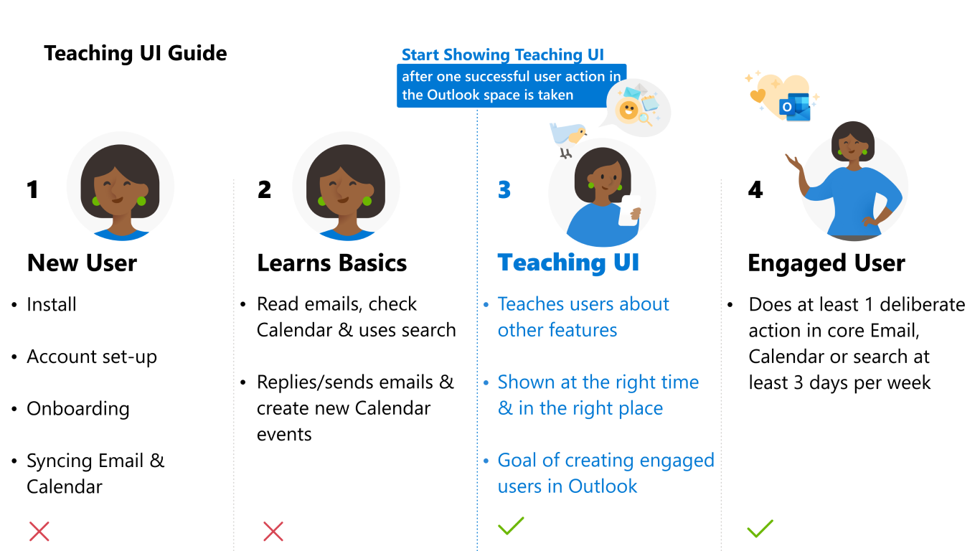The height and width of the screenshot is (551, 980).
Task: Click the green checkmark under Engaged User
Action: pyautogui.click(x=760, y=529)
